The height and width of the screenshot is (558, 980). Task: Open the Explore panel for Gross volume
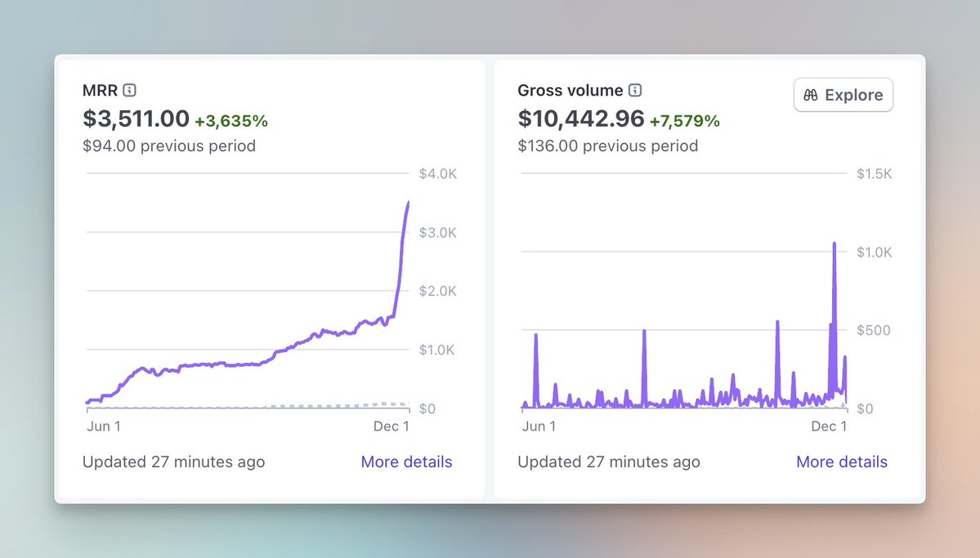click(843, 95)
